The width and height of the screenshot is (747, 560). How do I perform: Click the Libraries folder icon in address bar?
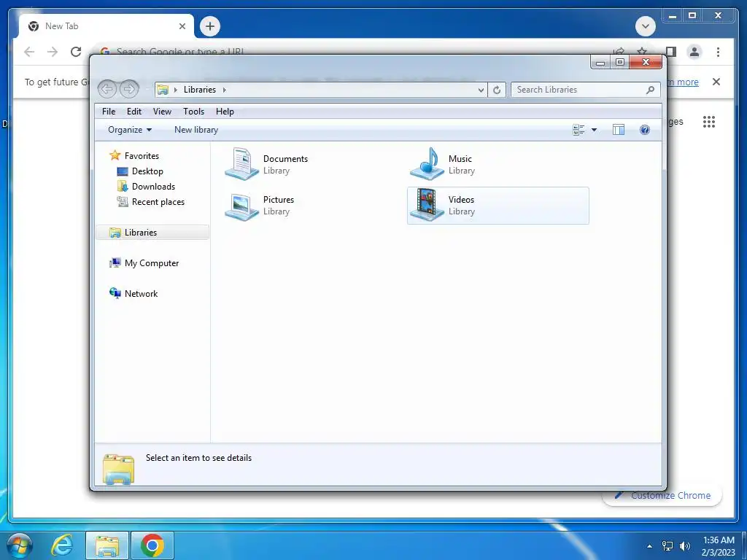click(x=163, y=90)
